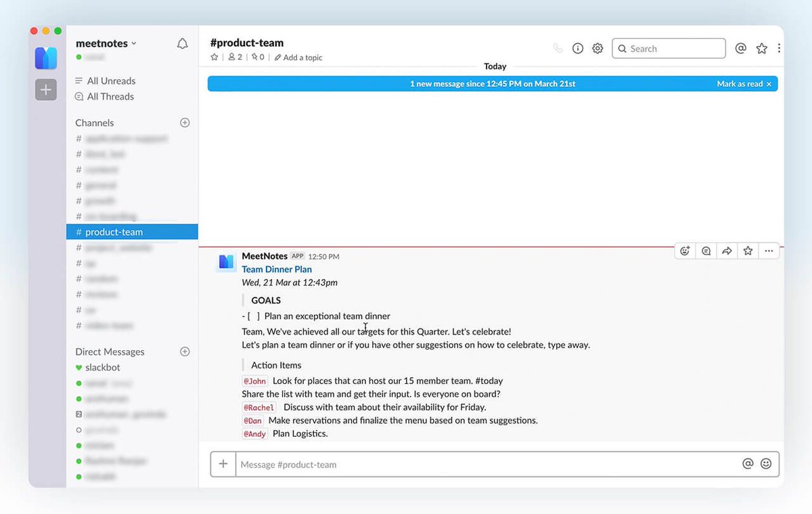The height and width of the screenshot is (514, 812).
Task: View channel members count
Action: pyautogui.click(x=235, y=58)
